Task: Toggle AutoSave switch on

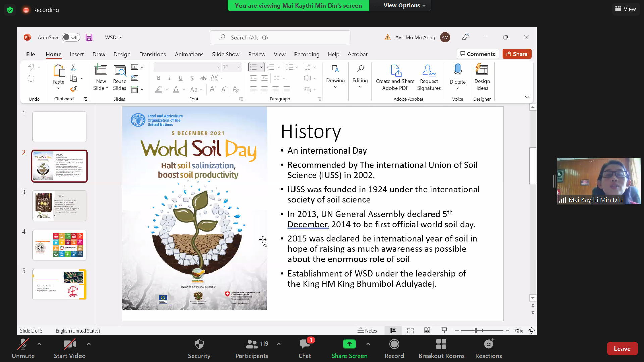Action: point(71,37)
